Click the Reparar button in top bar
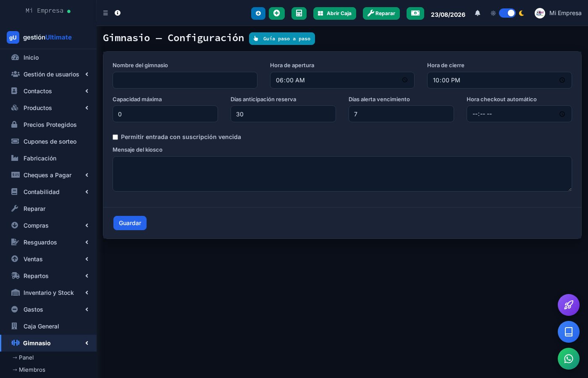Image resolution: width=588 pixels, height=378 pixels. coord(381,13)
